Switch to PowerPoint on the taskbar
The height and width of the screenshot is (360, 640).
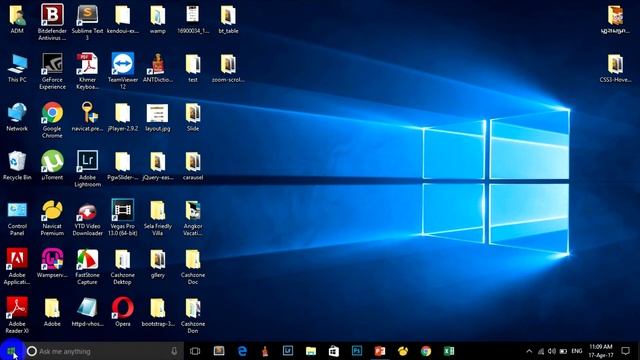point(380,351)
